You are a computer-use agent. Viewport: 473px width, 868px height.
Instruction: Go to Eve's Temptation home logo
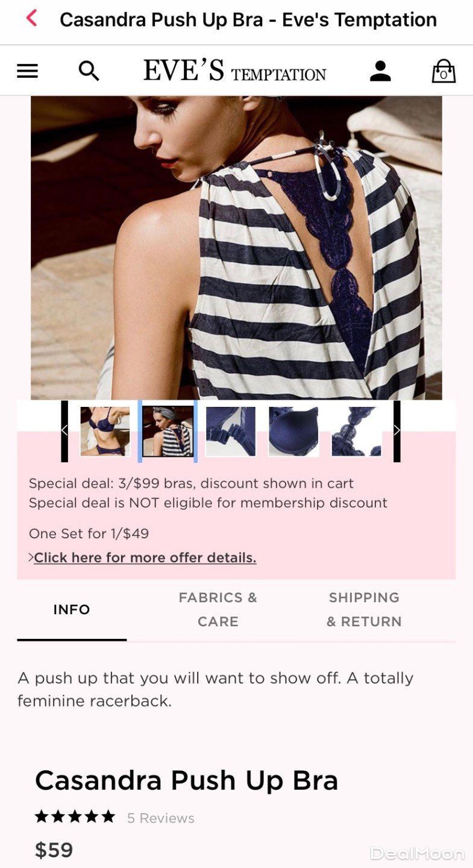pyautogui.click(x=234, y=71)
